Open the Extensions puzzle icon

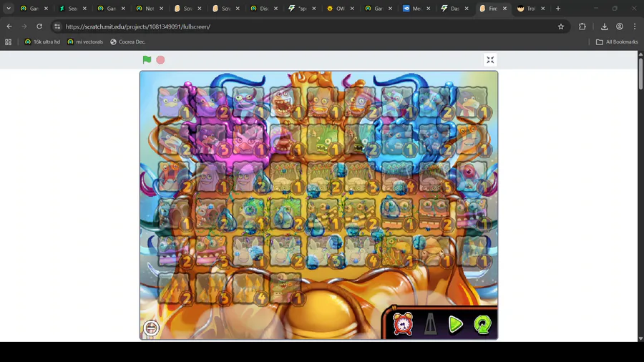pos(582,26)
